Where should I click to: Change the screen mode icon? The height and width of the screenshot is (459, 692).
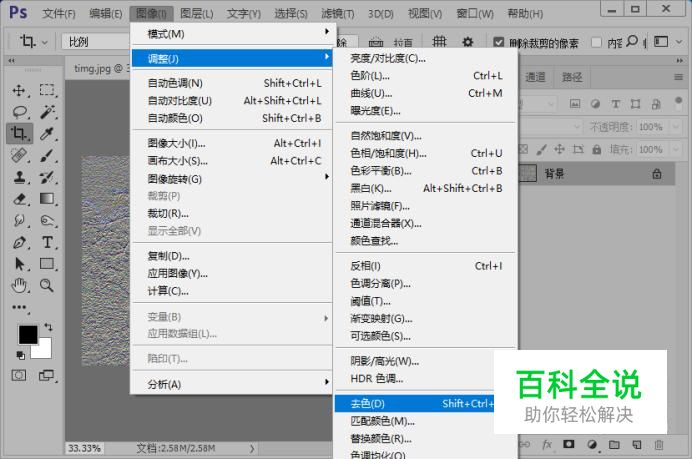point(46,376)
